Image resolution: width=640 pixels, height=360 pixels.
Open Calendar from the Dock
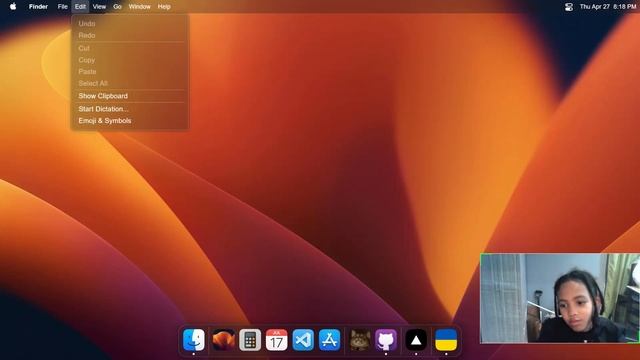(x=276, y=340)
